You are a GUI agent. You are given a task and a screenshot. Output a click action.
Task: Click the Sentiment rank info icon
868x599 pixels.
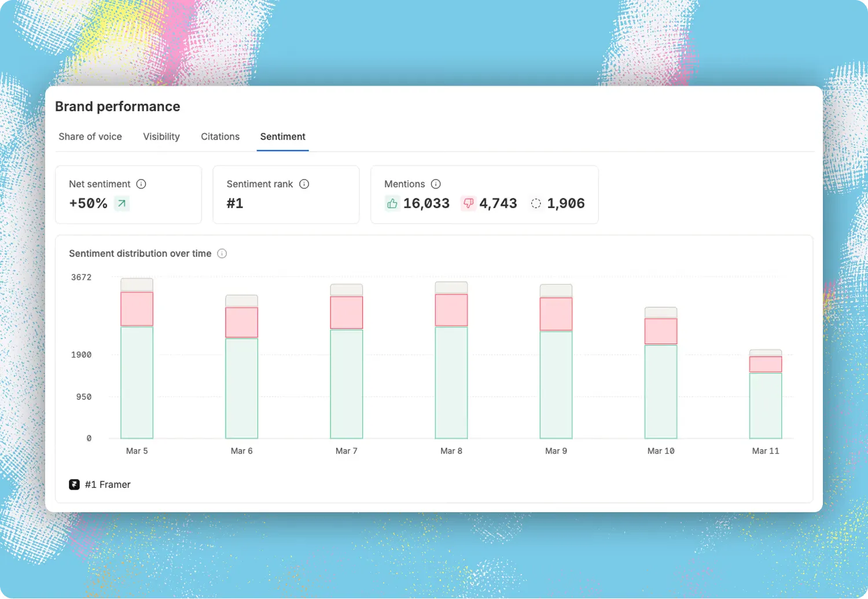[x=304, y=184]
